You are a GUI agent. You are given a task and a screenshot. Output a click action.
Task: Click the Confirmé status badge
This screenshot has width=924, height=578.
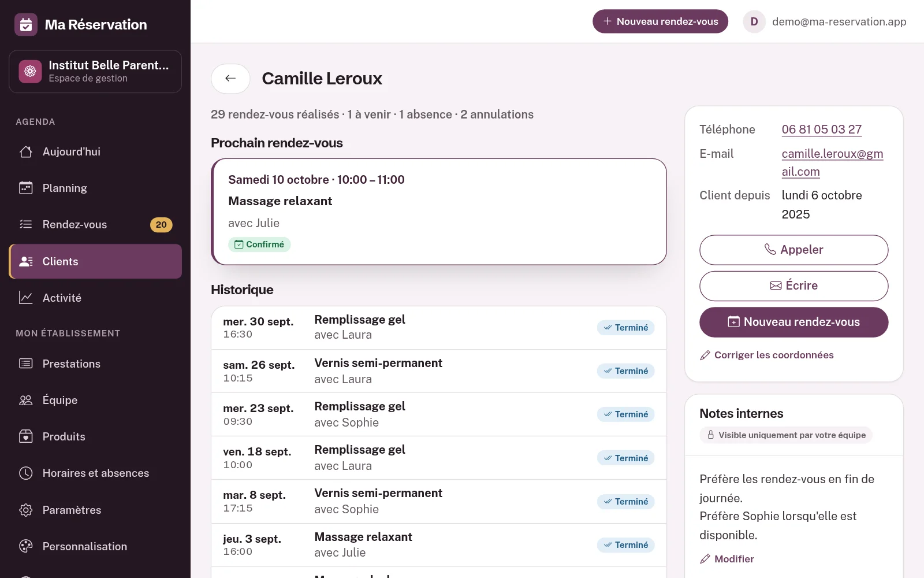[259, 244]
